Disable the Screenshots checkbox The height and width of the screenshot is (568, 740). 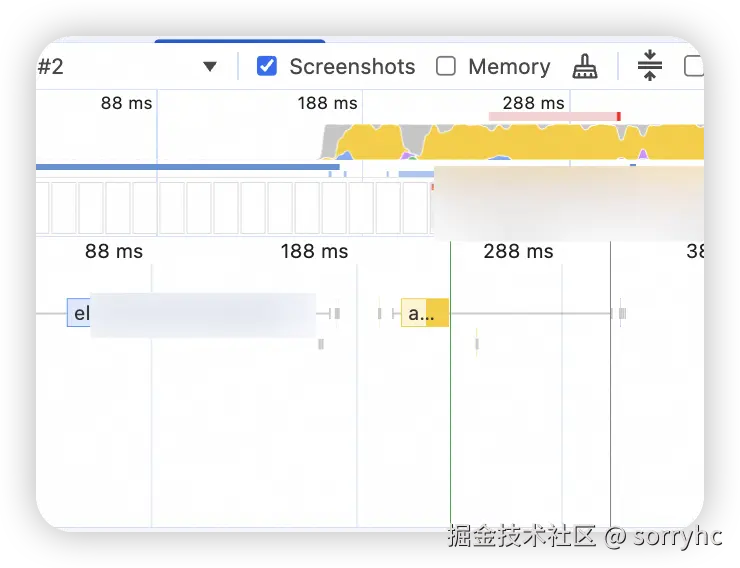click(267, 66)
